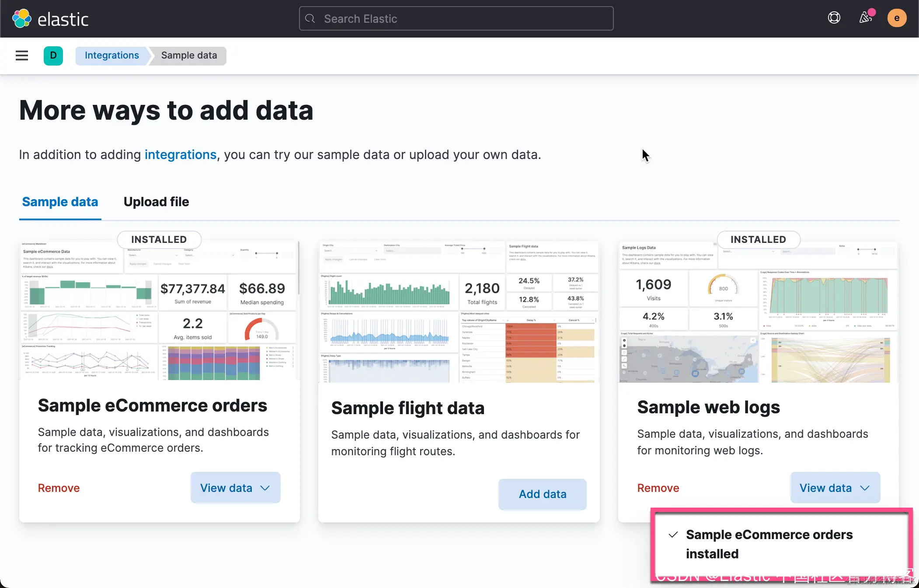Image resolution: width=919 pixels, height=588 pixels.
Task: Open the hamburger navigation menu
Action: [x=22, y=55]
